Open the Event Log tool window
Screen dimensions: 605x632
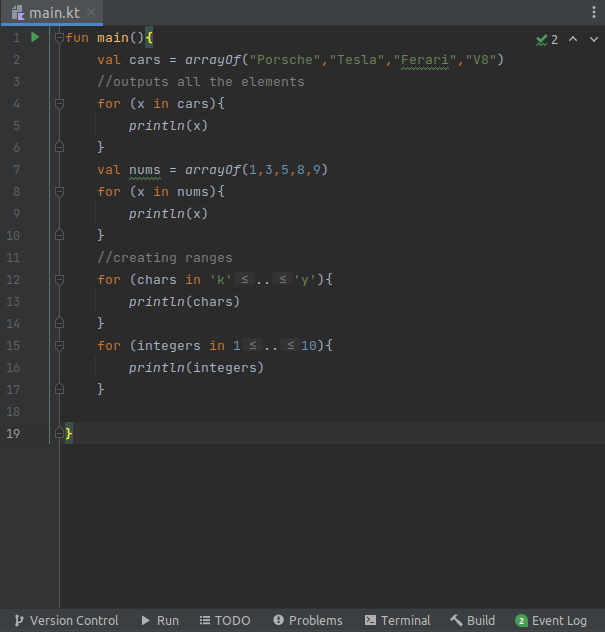tap(551, 620)
